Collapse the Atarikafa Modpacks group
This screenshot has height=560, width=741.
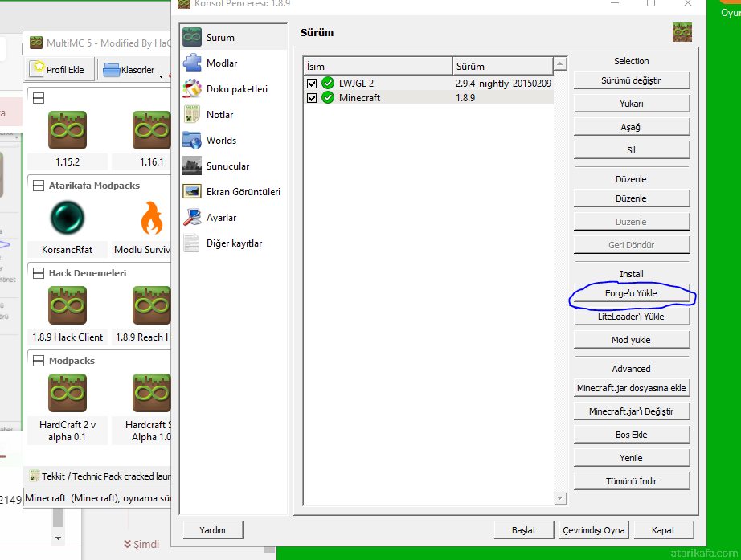pos(39,186)
